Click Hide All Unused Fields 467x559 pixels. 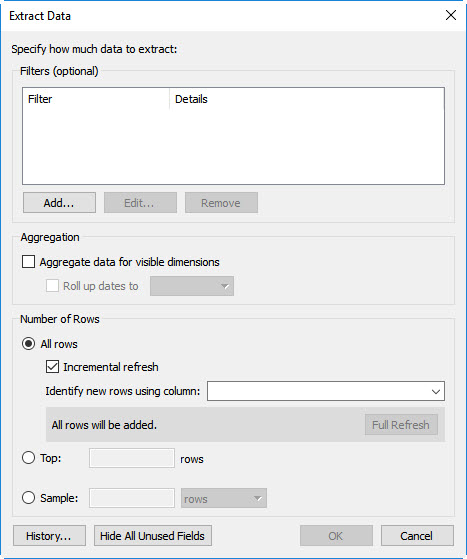coord(153,535)
